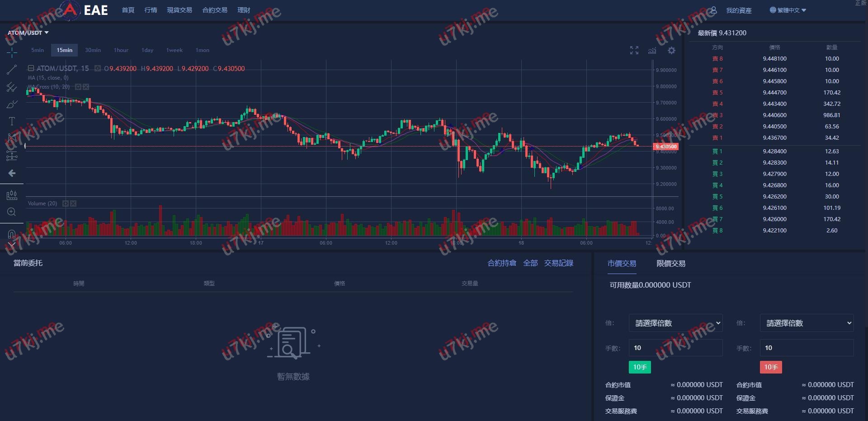Select the text annotation tool
The image size is (868, 421).
(12, 121)
